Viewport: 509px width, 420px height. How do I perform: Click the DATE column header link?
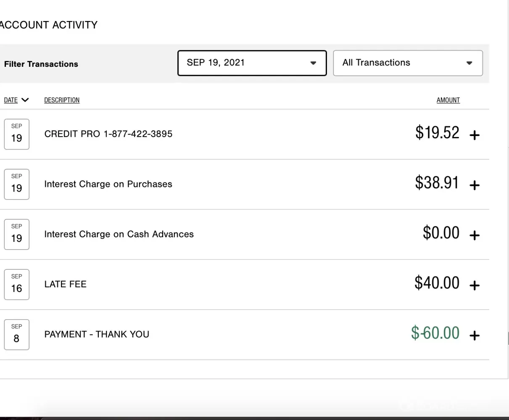(11, 100)
